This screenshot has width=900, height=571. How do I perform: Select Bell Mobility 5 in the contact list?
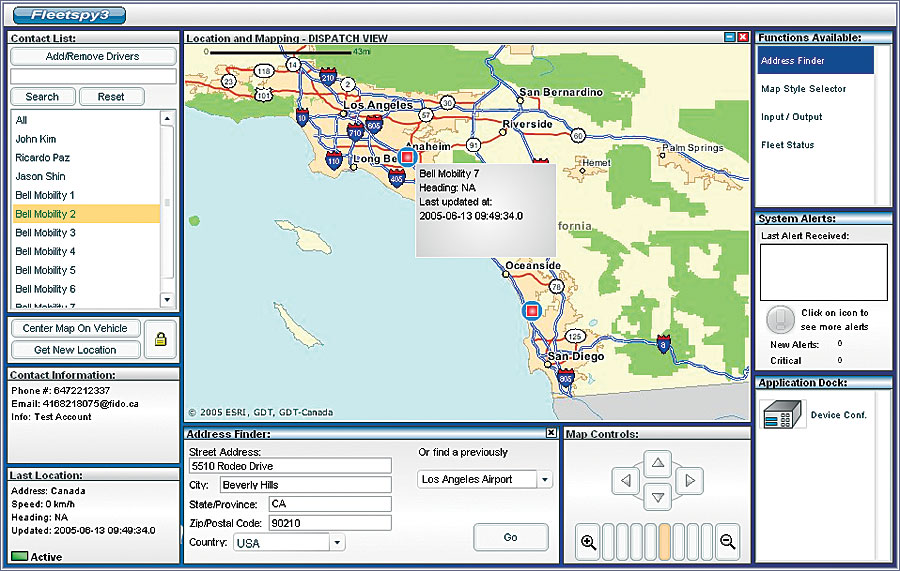coord(86,270)
